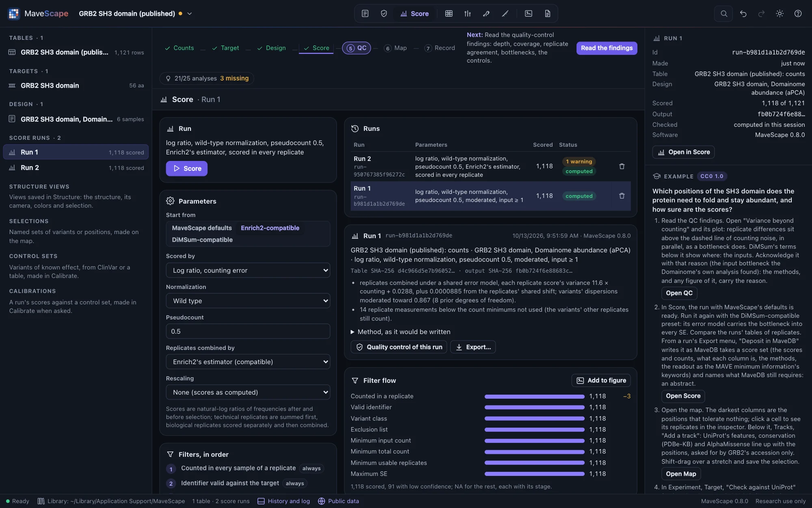Open the Report document icon in toolbar

click(547, 13)
